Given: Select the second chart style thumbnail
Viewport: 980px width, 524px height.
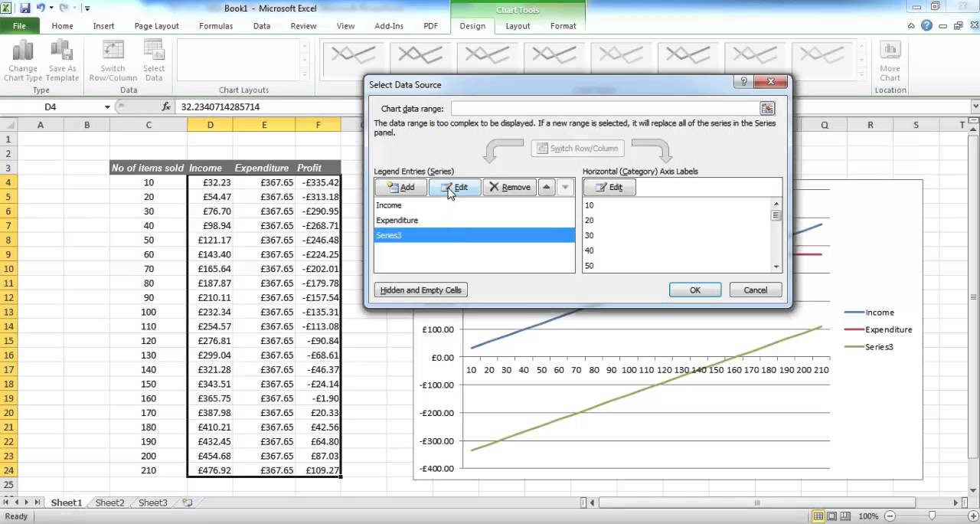Looking at the screenshot, I should tap(420, 56).
